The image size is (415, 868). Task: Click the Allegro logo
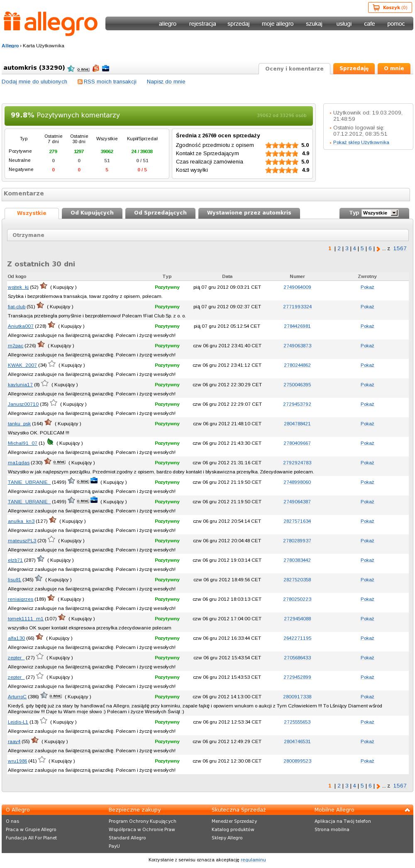point(51,23)
